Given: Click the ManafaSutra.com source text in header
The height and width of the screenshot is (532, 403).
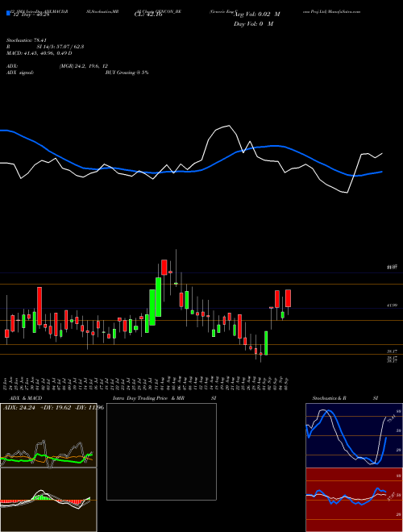Looking at the screenshot, I should tap(345, 11).
